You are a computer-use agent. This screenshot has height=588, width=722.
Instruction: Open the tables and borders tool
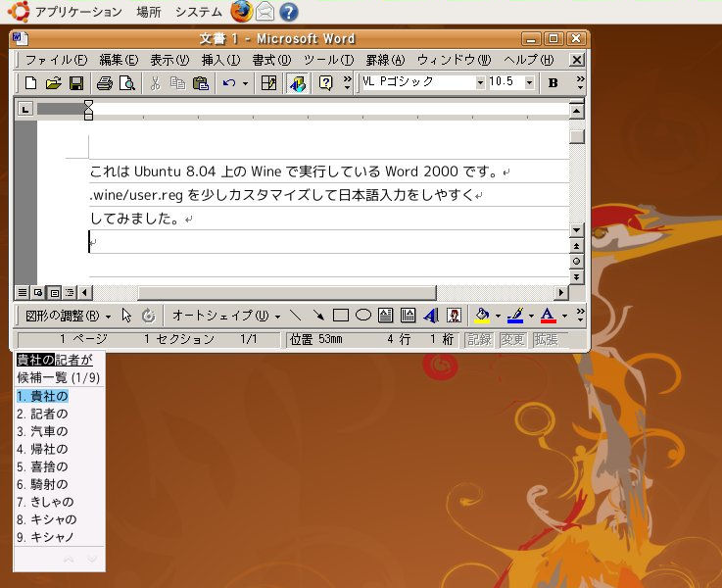(x=268, y=83)
